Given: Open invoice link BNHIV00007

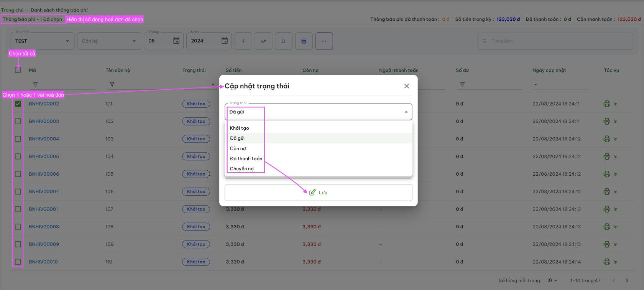Looking at the screenshot, I should click(44, 191).
